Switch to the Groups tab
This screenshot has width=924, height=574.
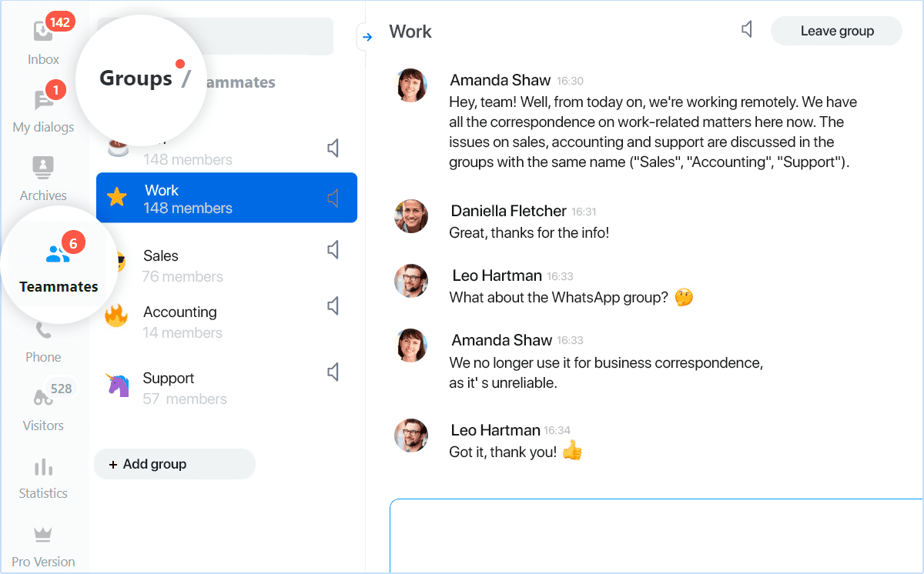tap(136, 77)
